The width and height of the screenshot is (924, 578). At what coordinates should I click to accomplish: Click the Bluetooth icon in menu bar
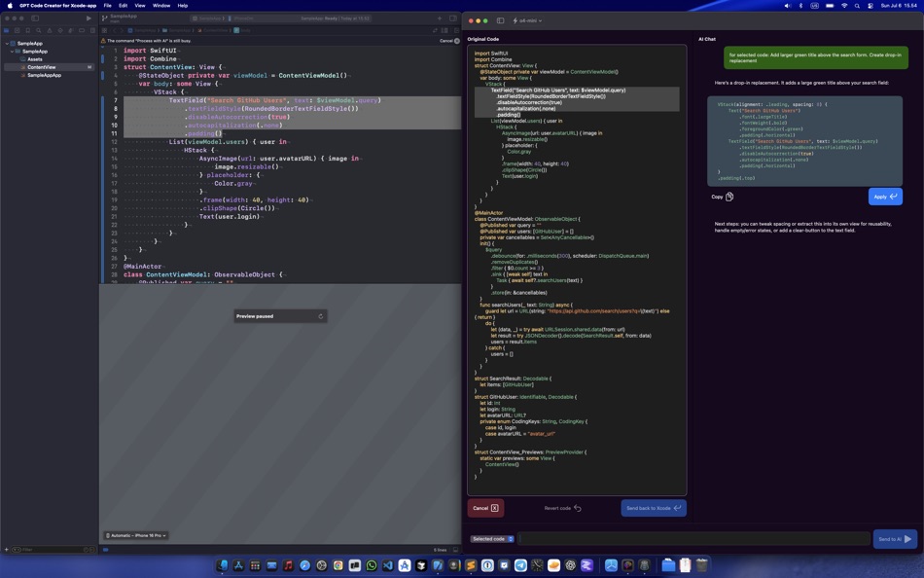tap(800, 5)
